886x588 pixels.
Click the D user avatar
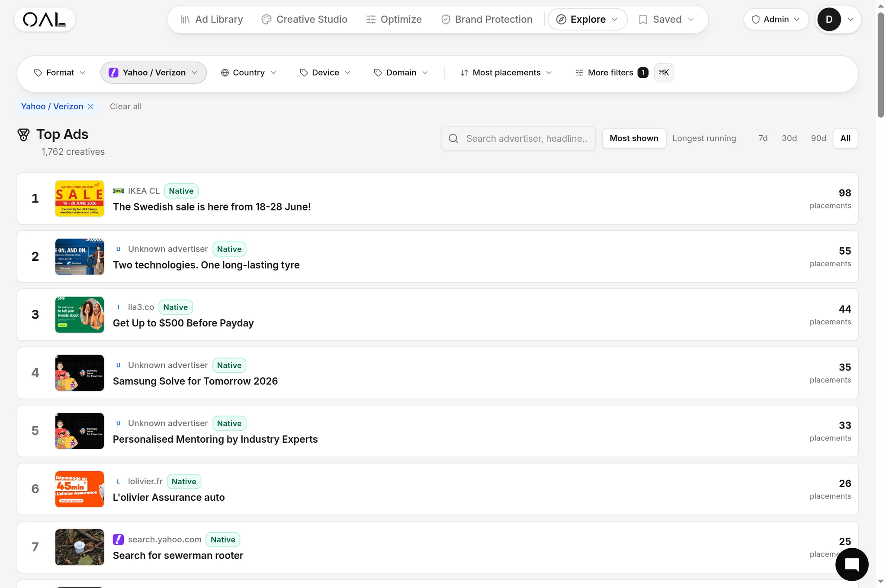pos(829,19)
